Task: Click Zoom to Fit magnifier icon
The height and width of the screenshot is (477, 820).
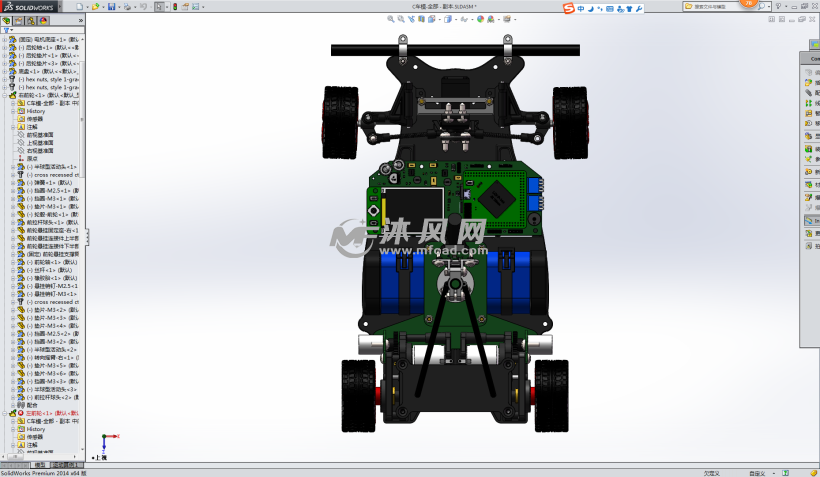Action: coord(390,18)
